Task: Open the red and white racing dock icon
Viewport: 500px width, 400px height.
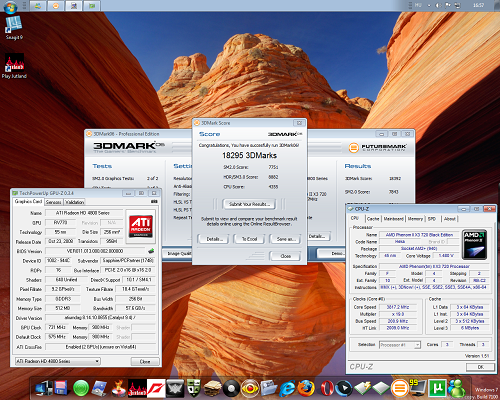Action: [156, 388]
